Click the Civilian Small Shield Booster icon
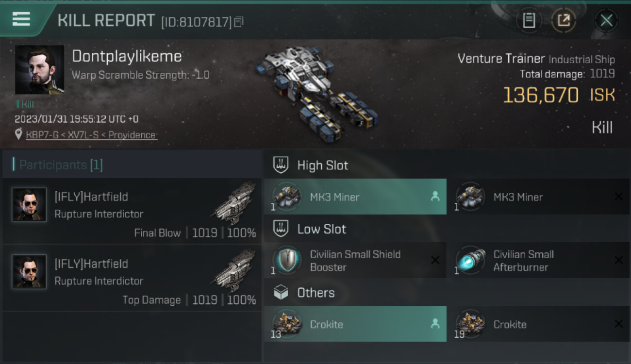 (x=287, y=260)
